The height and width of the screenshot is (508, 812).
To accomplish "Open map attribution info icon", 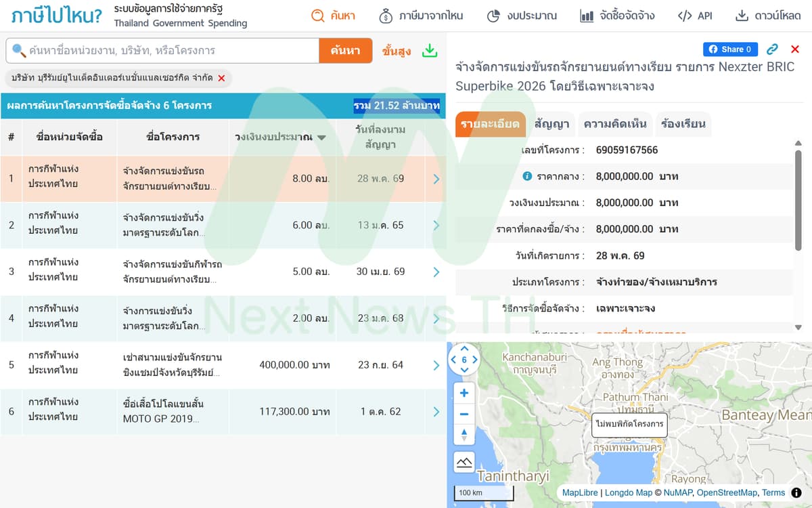I will pyautogui.click(x=796, y=492).
